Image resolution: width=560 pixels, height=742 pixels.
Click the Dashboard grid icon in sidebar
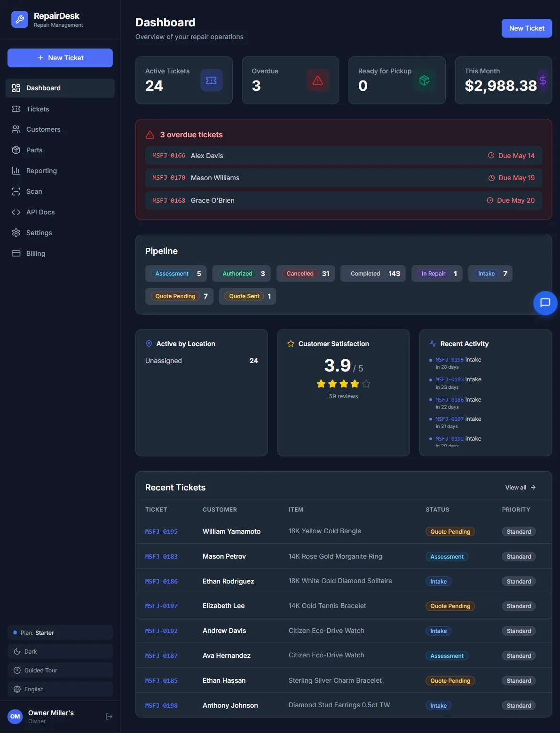pyautogui.click(x=16, y=88)
